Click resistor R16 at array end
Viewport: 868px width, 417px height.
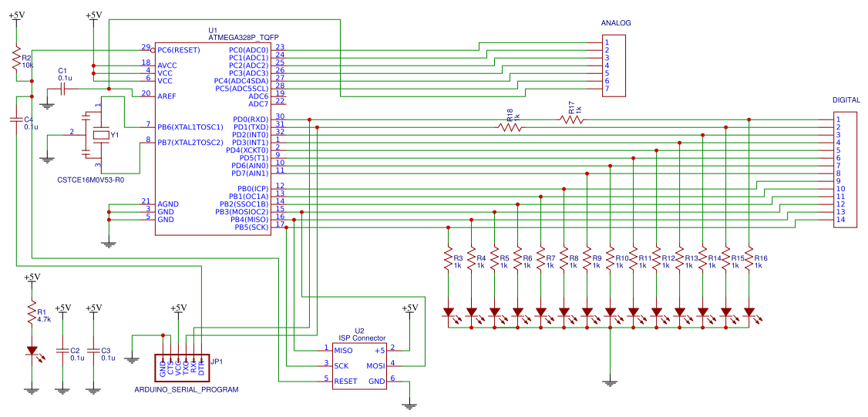[749, 260]
